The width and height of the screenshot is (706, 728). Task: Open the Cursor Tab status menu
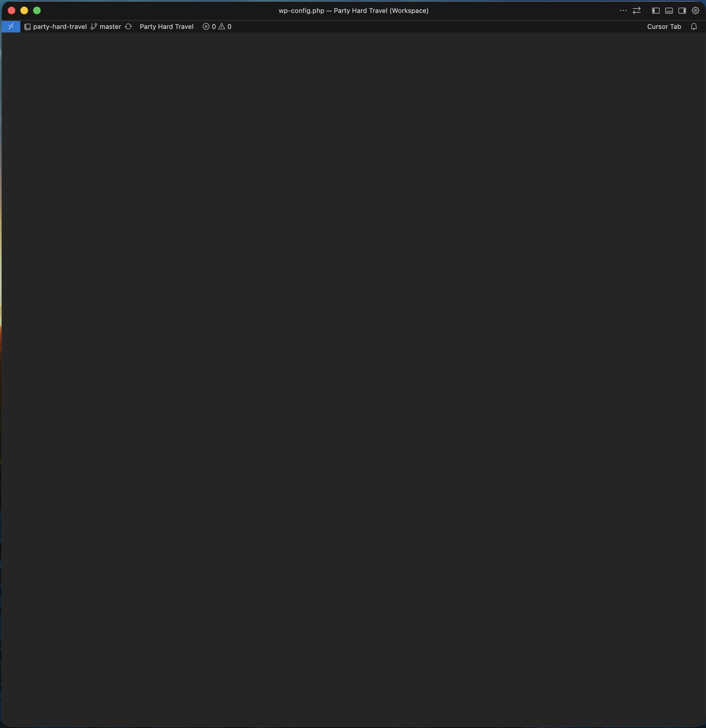tap(664, 27)
